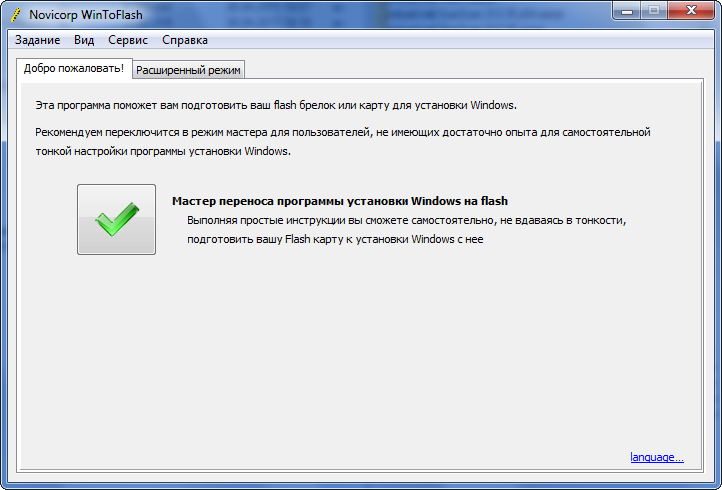Open the Задание menu
Viewport: 722px width, 490px height.
pyautogui.click(x=37, y=40)
